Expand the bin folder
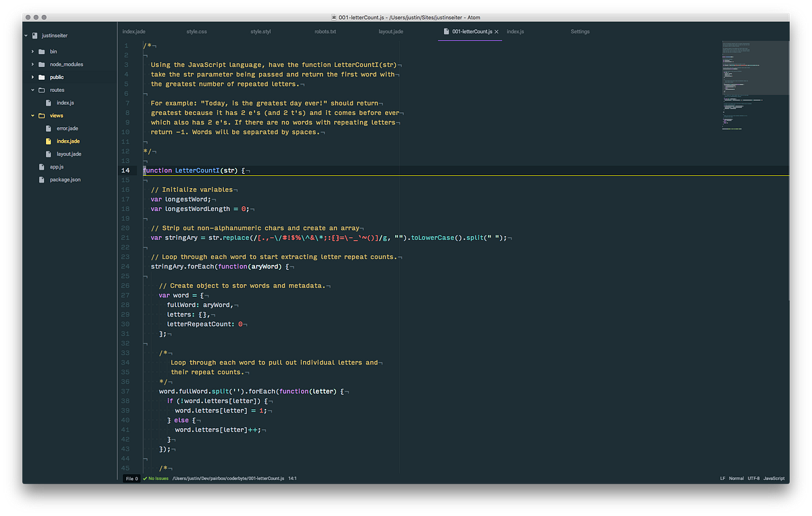 click(x=32, y=51)
